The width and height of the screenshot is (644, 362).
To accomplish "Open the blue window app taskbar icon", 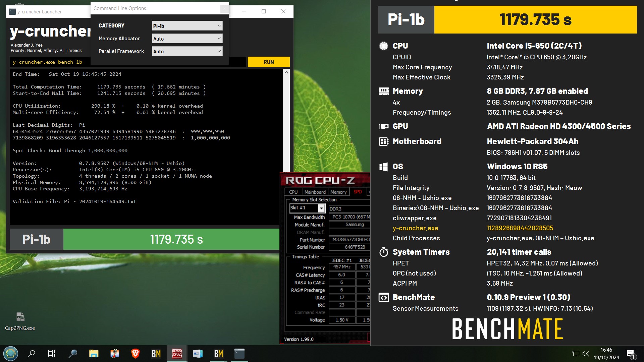I will [x=198, y=353].
